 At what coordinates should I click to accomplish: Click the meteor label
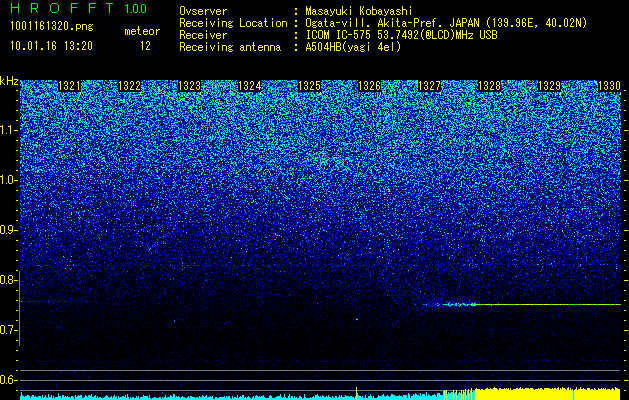tap(142, 31)
